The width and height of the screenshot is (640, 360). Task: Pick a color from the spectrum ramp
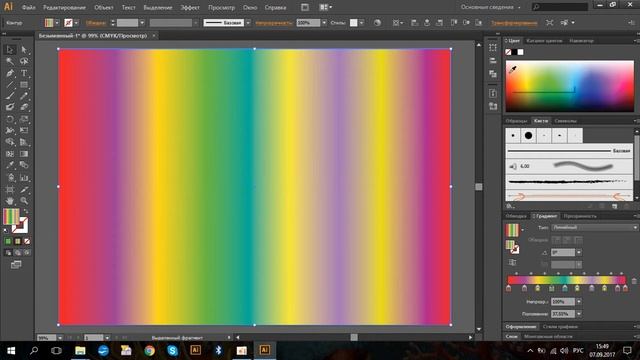coord(570,86)
